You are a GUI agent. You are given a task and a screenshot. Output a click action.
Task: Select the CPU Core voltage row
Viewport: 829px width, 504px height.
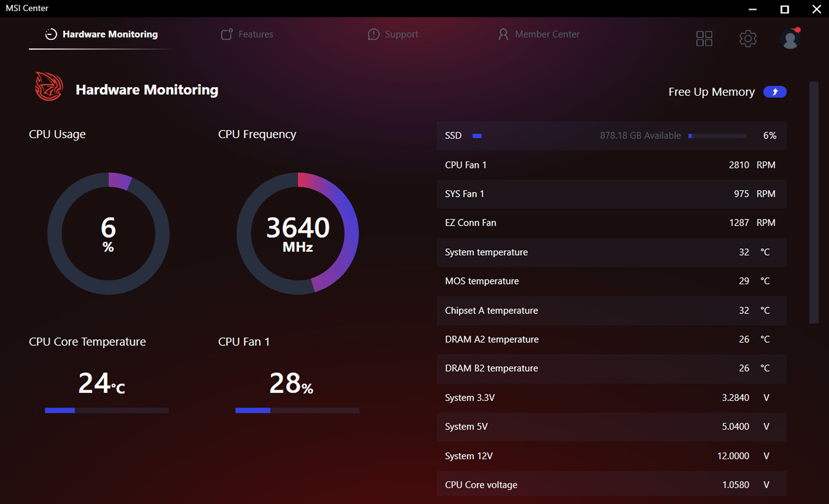tap(611, 485)
